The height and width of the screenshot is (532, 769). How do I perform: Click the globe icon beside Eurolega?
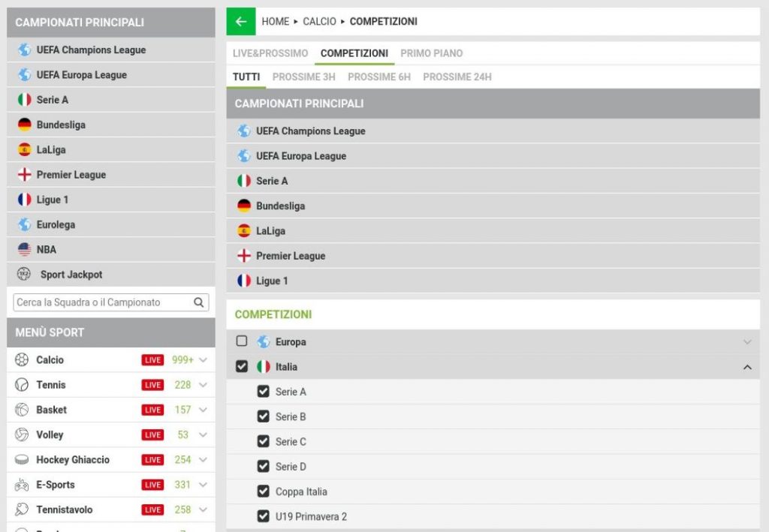click(25, 224)
